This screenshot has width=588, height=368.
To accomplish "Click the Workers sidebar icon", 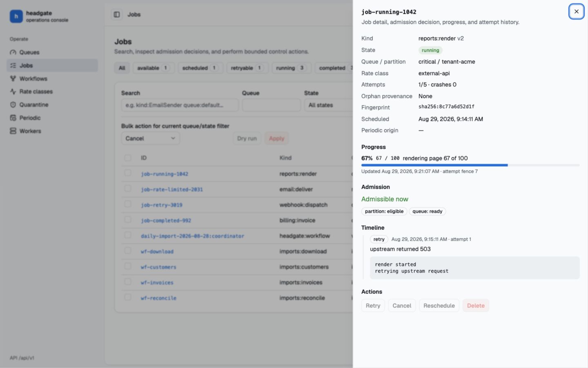I will [13, 131].
